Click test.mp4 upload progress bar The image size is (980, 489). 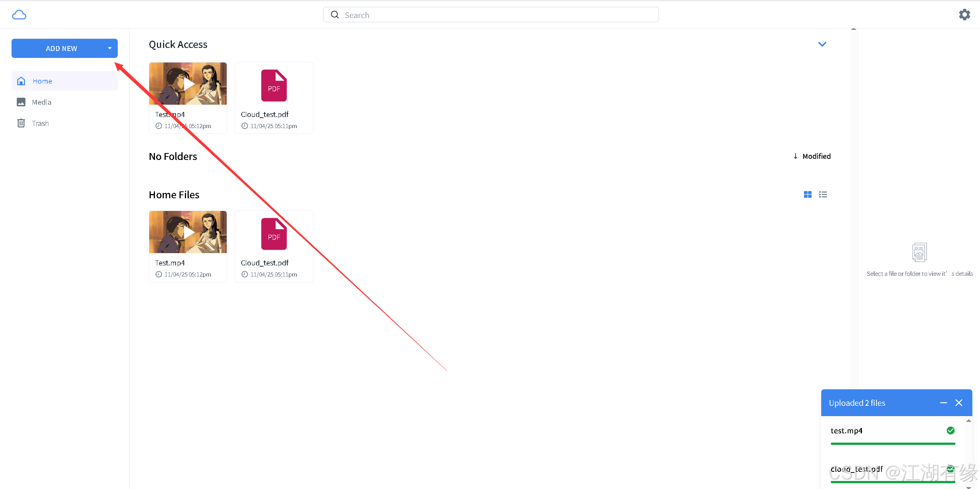pyautogui.click(x=893, y=444)
